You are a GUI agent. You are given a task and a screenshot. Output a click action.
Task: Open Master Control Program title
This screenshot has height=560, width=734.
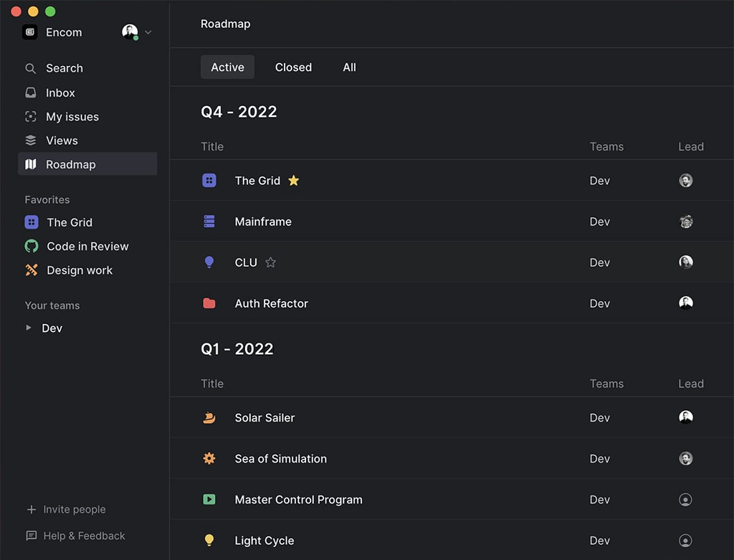pos(299,500)
